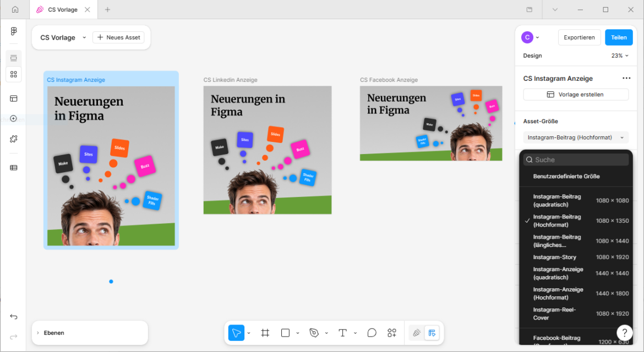The height and width of the screenshot is (352, 644).
Task: Switch to layout mode in the bottom toolbar
Action: pos(432,333)
